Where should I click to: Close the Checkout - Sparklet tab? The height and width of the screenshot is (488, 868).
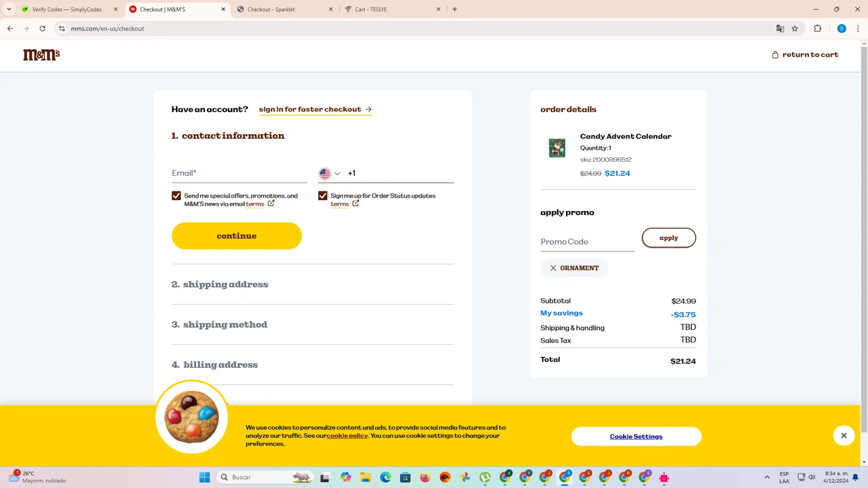click(331, 9)
